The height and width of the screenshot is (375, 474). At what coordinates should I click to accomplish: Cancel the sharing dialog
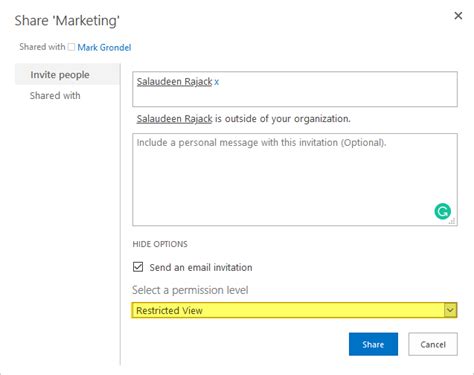click(x=433, y=344)
